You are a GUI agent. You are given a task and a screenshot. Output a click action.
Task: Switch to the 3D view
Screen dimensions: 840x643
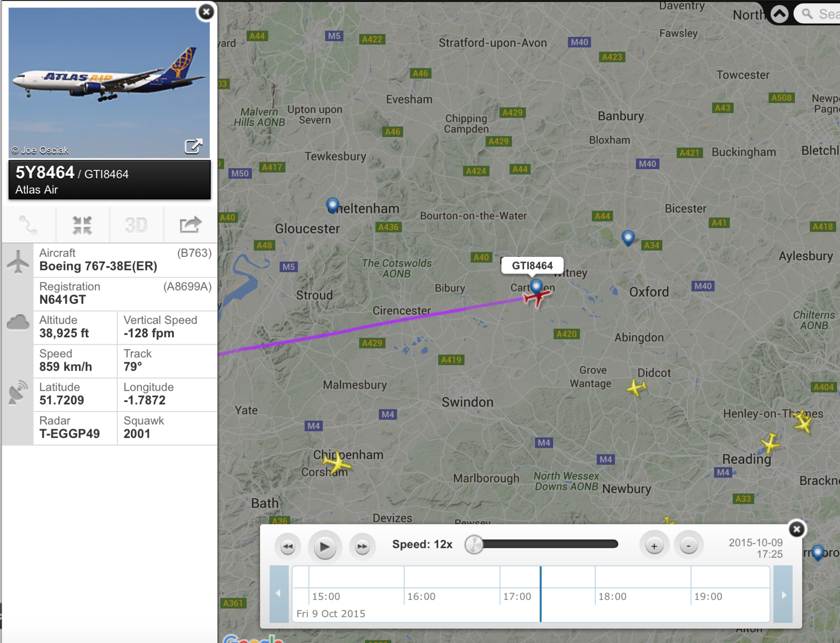[x=137, y=225]
